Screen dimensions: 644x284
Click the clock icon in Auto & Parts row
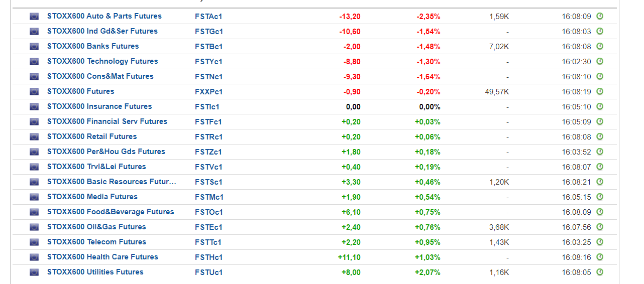click(600, 16)
